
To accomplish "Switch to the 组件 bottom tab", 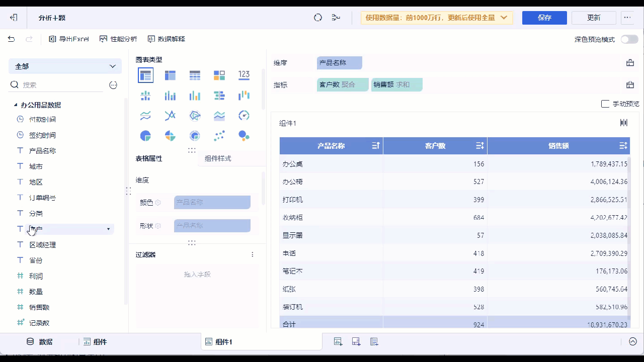I will tap(95, 342).
